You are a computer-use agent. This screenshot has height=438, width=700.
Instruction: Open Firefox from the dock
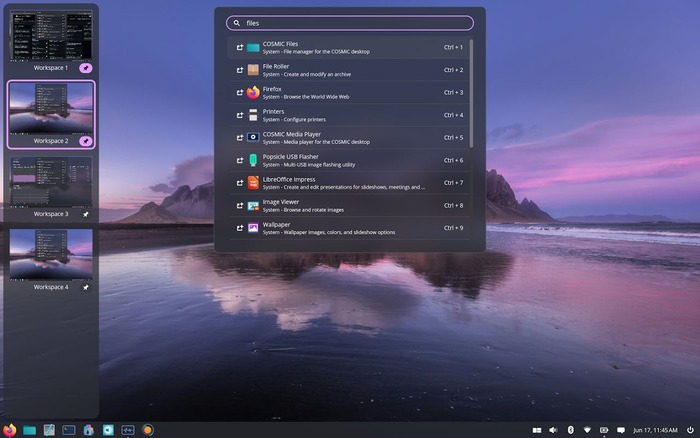click(x=9, y=430)
